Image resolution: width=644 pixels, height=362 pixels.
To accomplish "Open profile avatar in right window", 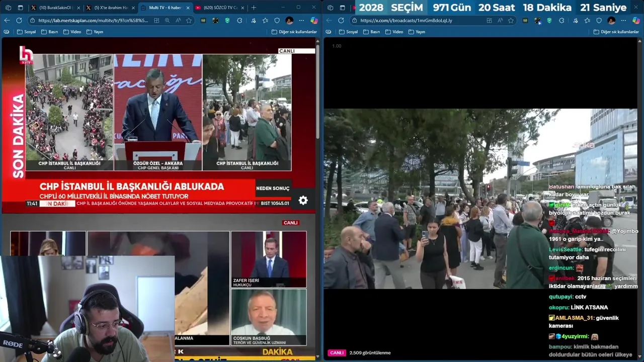I will 611,21.
